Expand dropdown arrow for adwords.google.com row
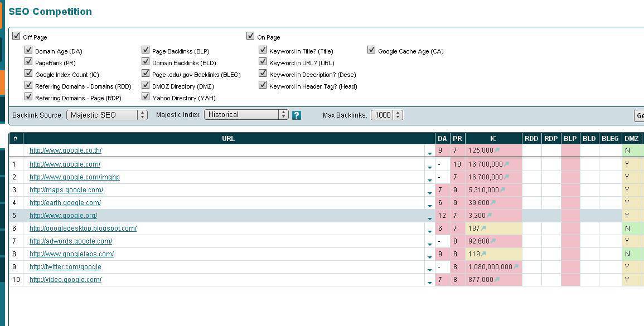Viewport: 644px width, 326px height. point(429,244)
